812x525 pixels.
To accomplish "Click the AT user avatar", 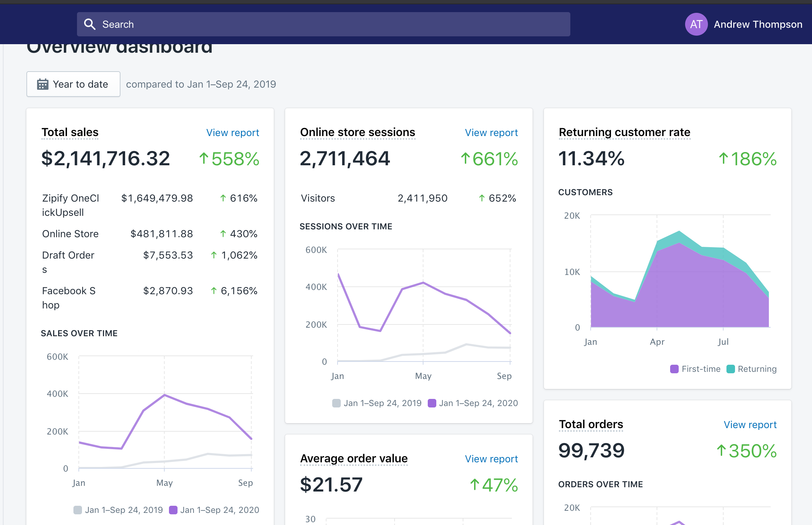I will pyautogui.click(x=696, y=24).
